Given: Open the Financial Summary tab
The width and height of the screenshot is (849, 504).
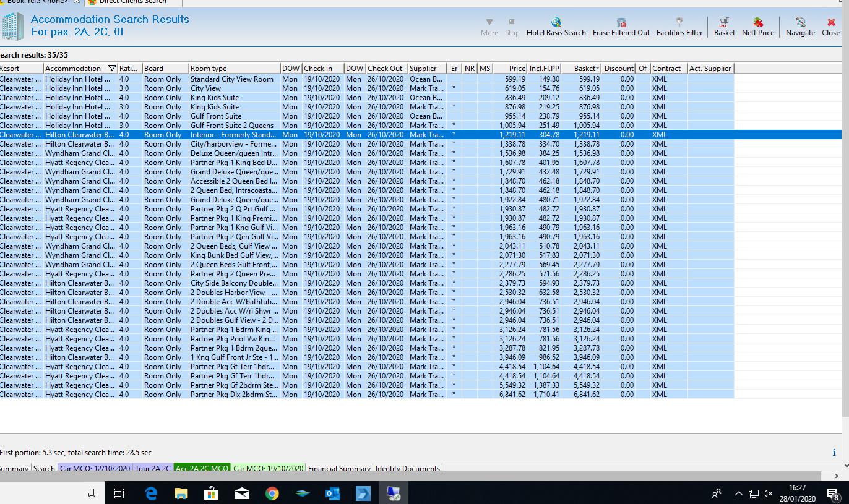Looking at the screenshot, I should point(339,468).
